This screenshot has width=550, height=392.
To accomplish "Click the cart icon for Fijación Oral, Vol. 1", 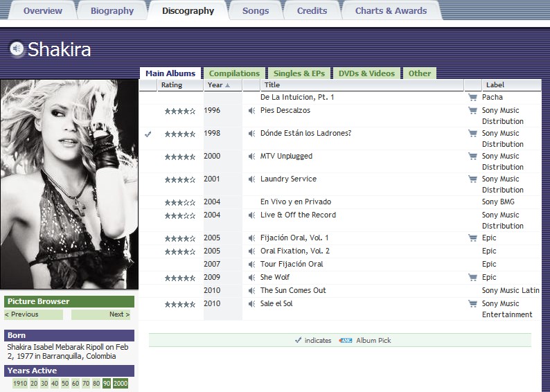I will point(472,238).
